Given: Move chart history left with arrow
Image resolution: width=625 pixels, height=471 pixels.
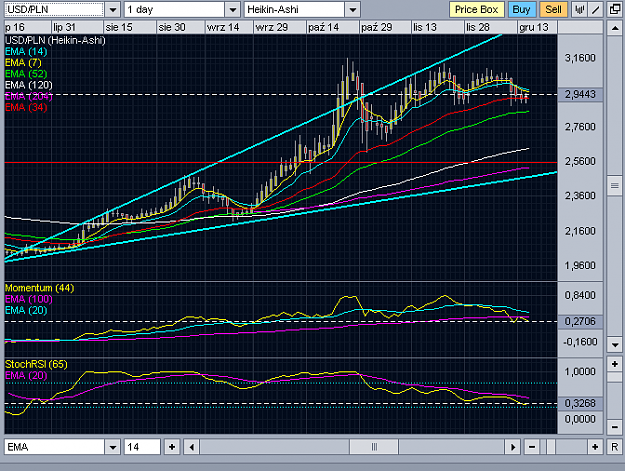Looking at the screenshot, I should pyautogui.click(x=192, y=447).
